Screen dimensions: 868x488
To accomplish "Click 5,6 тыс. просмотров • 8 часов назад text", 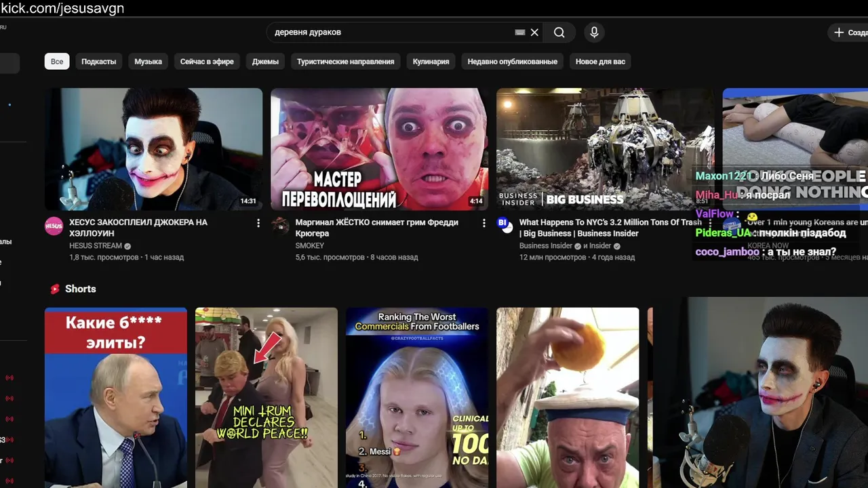I will pyautogui.click(x=357, y=258).
